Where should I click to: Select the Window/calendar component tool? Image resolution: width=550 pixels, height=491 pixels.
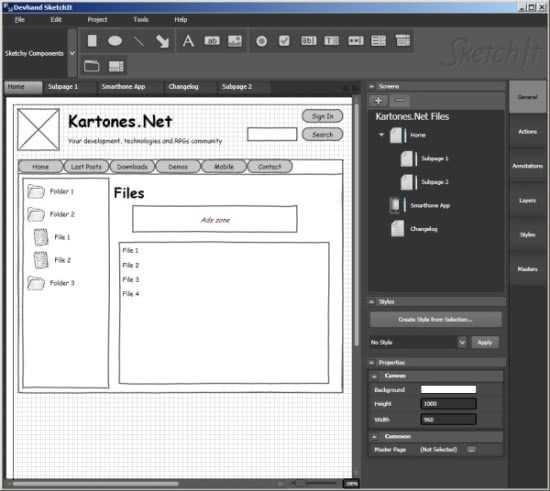(403, 40)
